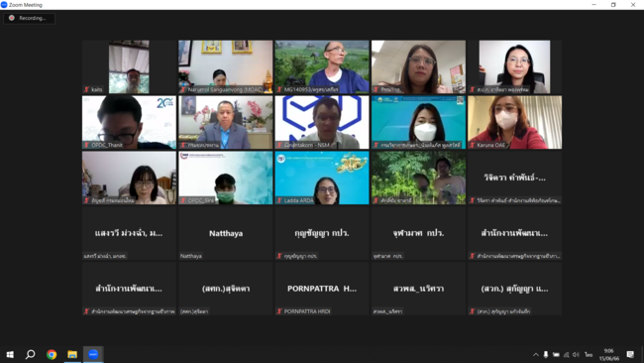Click the microphone icon in system tray
Viewport: 644px width, 363px height.
pos(546,354)
